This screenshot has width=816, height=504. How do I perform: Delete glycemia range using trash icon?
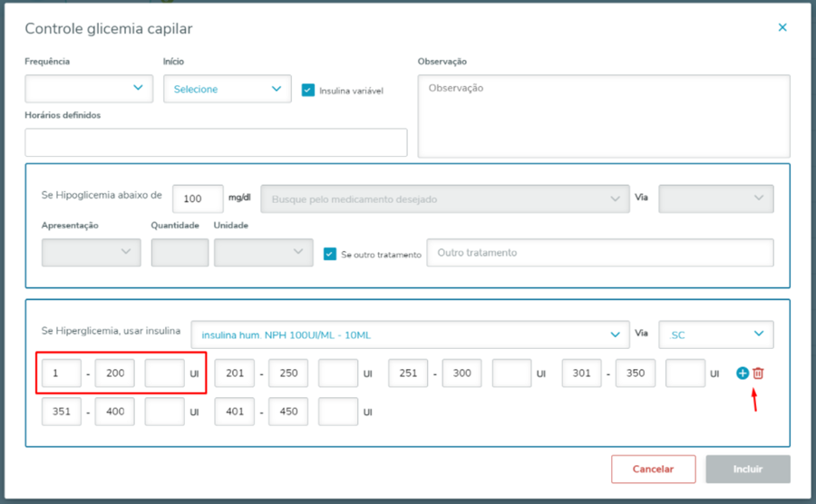coord(758,373)
